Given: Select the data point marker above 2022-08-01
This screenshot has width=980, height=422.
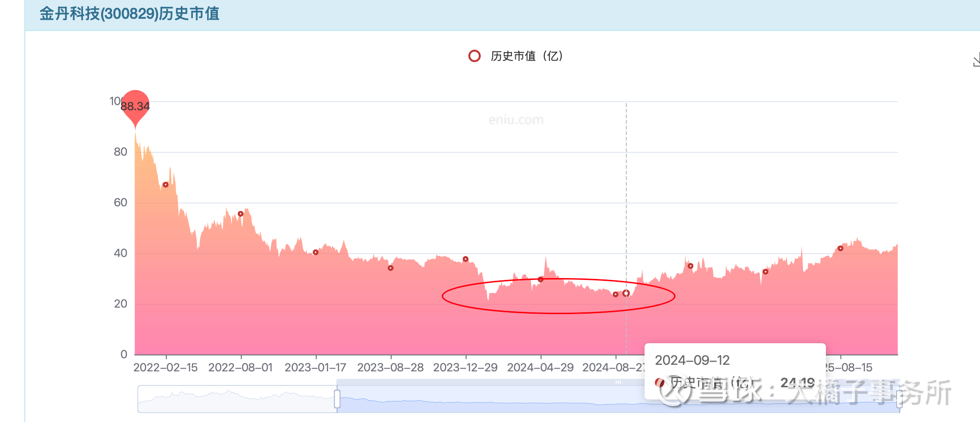Looking at the screenshot, I should coord(241,214).
